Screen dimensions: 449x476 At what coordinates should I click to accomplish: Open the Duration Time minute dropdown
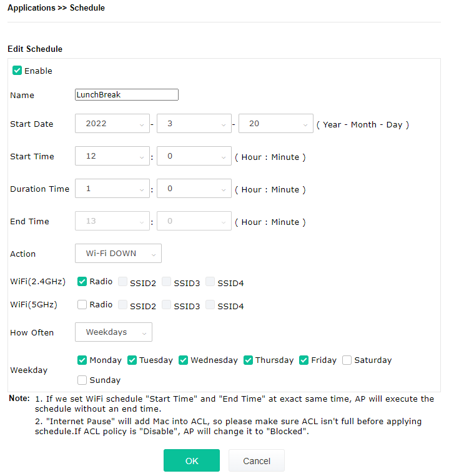tap(194, 189)
